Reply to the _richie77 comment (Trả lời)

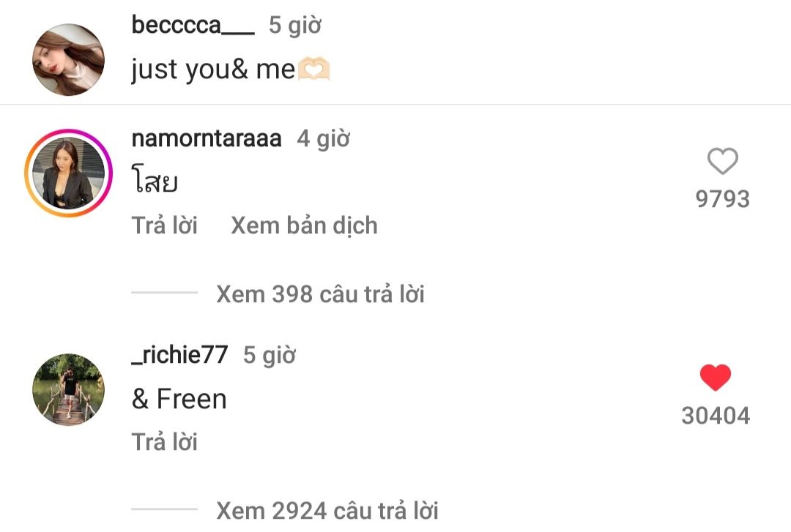coord(165,442)
